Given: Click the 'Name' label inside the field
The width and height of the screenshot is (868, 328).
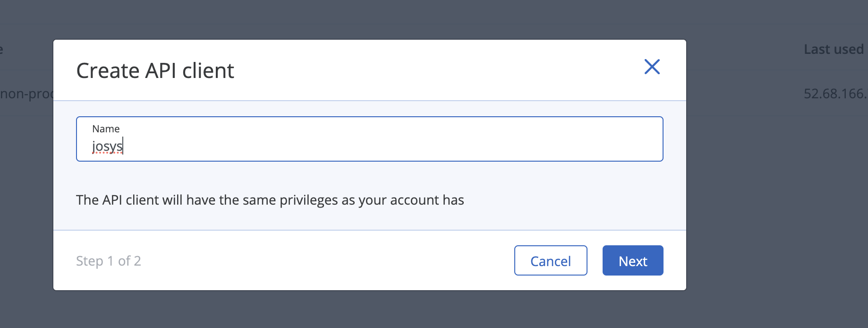Looking at the screenshot, I should pos(106,129).
